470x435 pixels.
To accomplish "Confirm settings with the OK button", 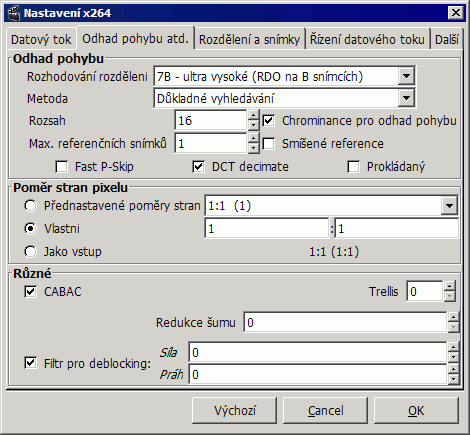I will click(416, 410).
